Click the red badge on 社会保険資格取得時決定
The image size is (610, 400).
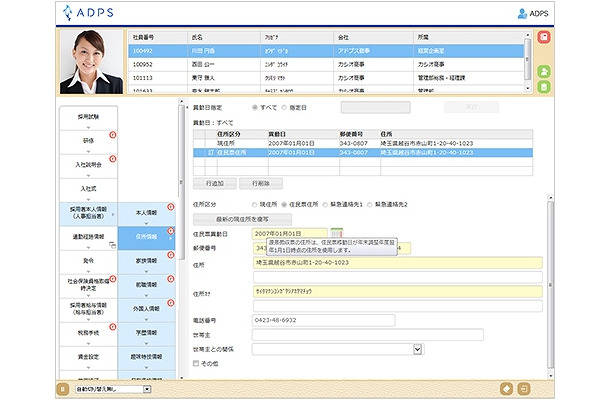click(x=113, y=279)
